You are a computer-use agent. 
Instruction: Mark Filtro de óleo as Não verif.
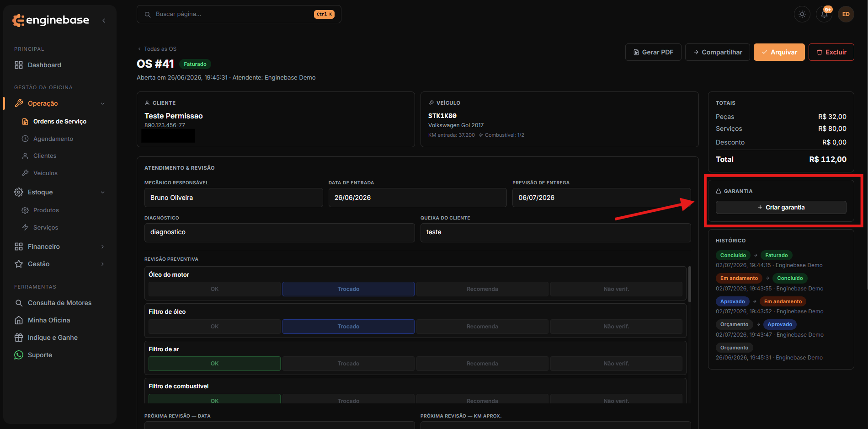(x=616, y=327)
